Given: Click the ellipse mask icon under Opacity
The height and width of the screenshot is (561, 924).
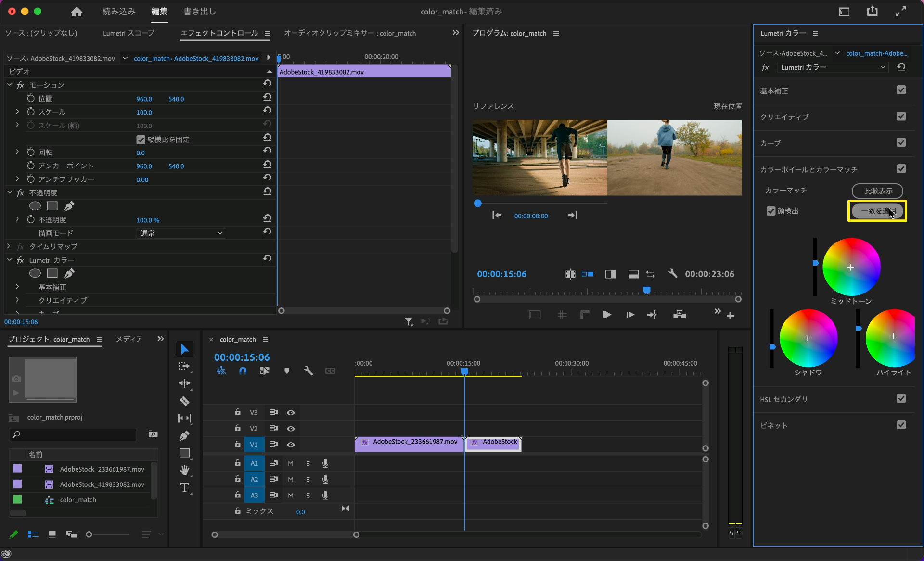Looking at the screenshot, I should click(35, 206).
